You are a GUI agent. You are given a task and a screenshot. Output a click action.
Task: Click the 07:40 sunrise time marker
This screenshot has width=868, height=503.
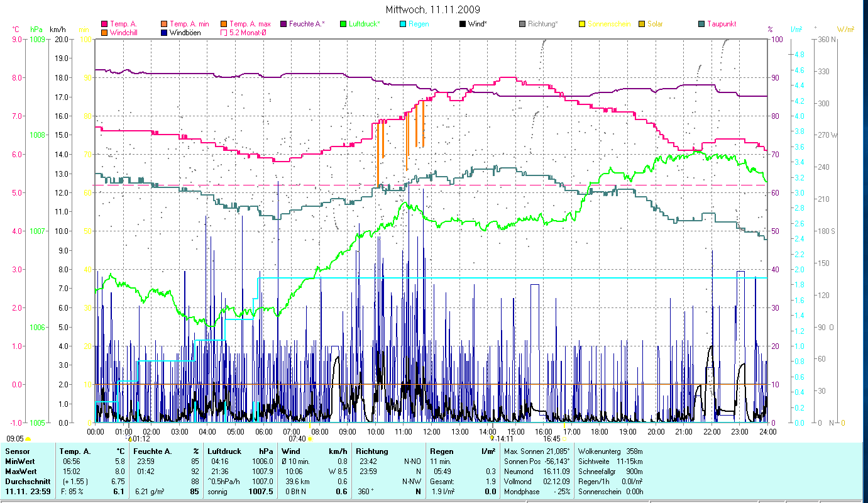[x=297, y=439]
